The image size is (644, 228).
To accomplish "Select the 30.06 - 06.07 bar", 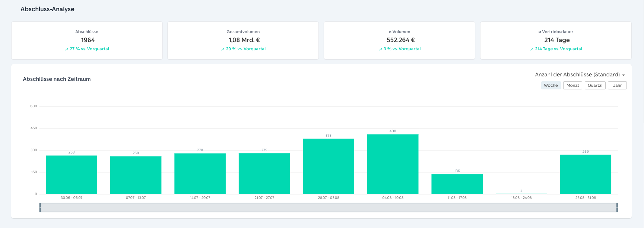I will pyautogui.click(x=72, y=175).
